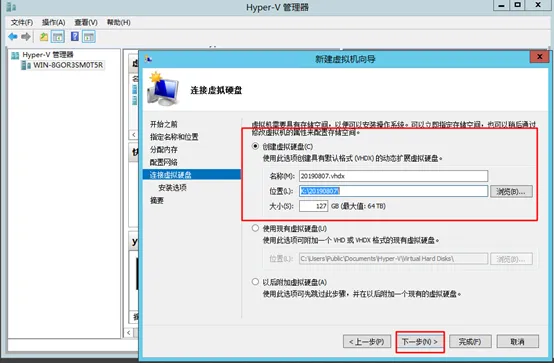This screenshot has width=554, height=363.
Task: Click the Hyper-V 管理器 tree root icon
Action: (x=15, y=55)
